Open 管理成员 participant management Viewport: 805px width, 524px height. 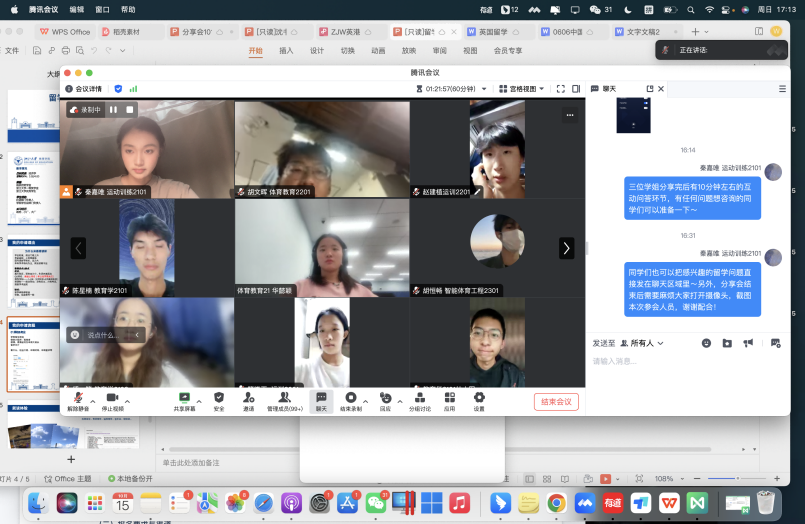284,398
